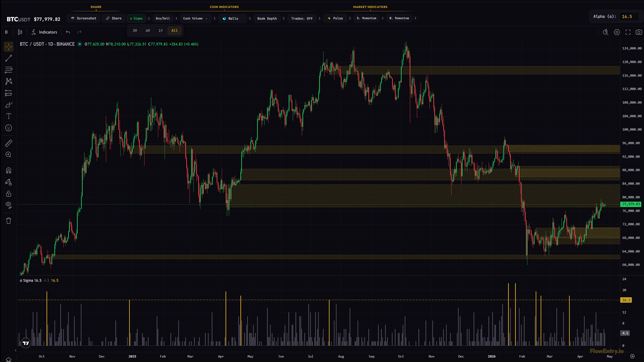Enter fullscreen chart mode
This screenshot has width=644, height=362.
click(628, 32)
